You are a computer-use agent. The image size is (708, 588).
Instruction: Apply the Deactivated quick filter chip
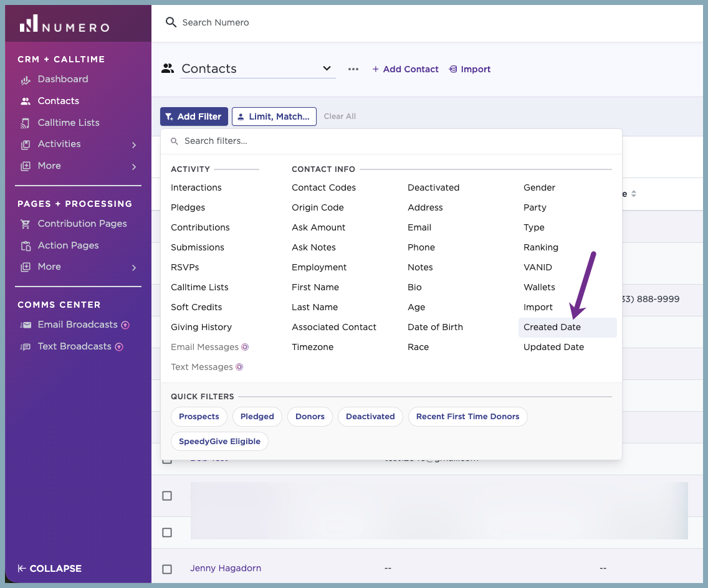click(x=370, y=417)
